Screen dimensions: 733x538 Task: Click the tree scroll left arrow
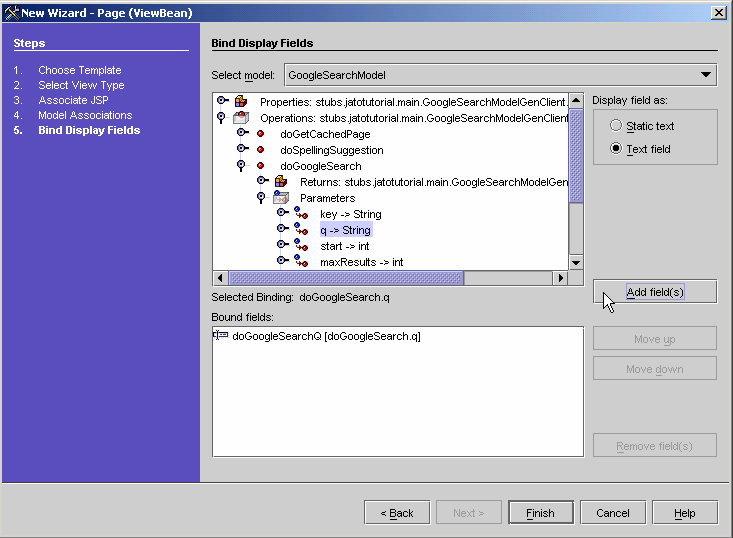(x=220, y=278)
